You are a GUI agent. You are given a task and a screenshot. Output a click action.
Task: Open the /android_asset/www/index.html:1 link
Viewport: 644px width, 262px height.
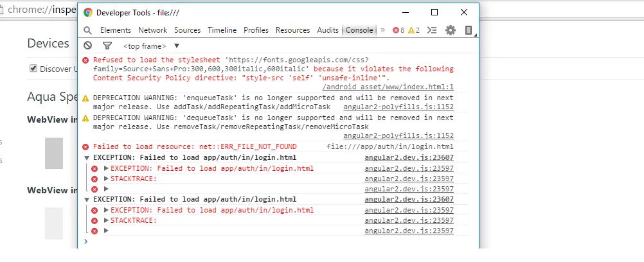point(388,87)
